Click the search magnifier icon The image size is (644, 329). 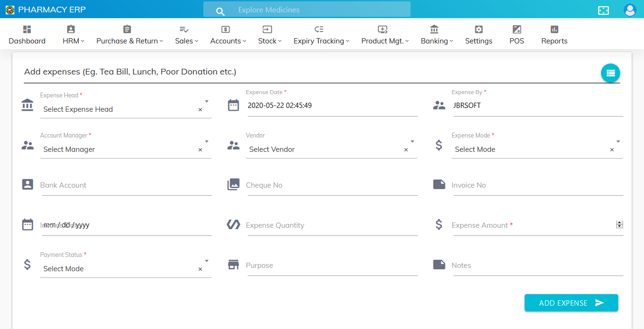220,11
